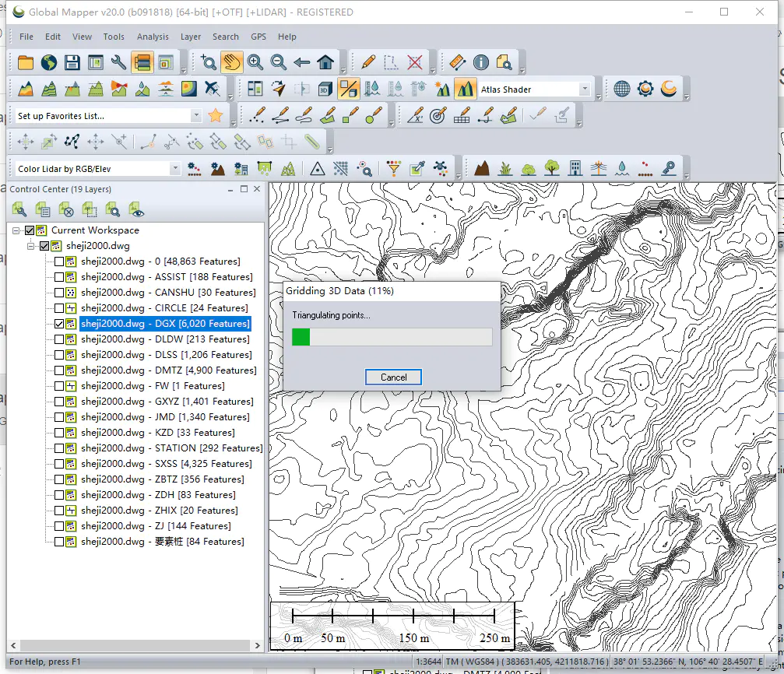784x674 pixels.
Task: Collapse the sheji2000.dwg tree node
Action: [x=31, y=246]
